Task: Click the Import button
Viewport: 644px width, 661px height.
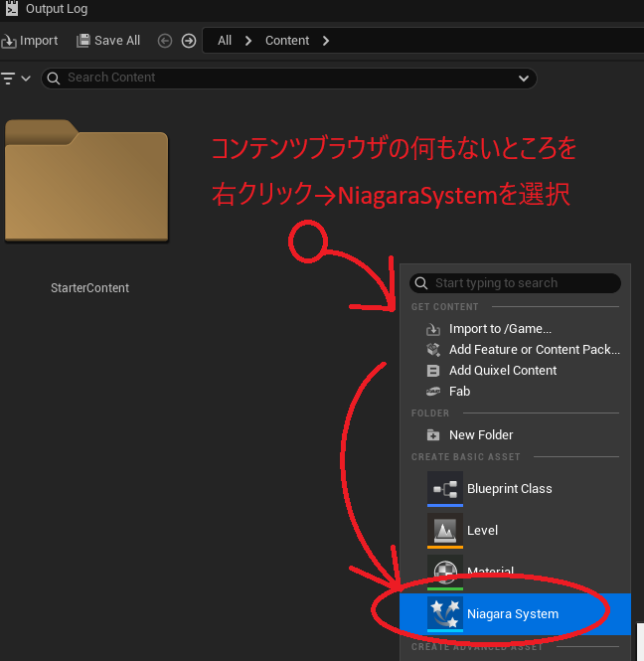Action: [x=30, y=41]
